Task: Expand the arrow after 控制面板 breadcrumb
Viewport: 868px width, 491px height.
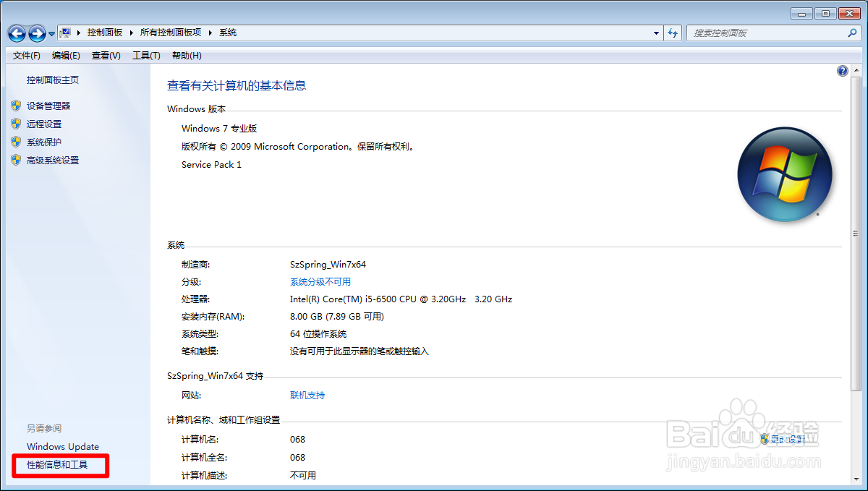Action: click(x=132, y=33)
